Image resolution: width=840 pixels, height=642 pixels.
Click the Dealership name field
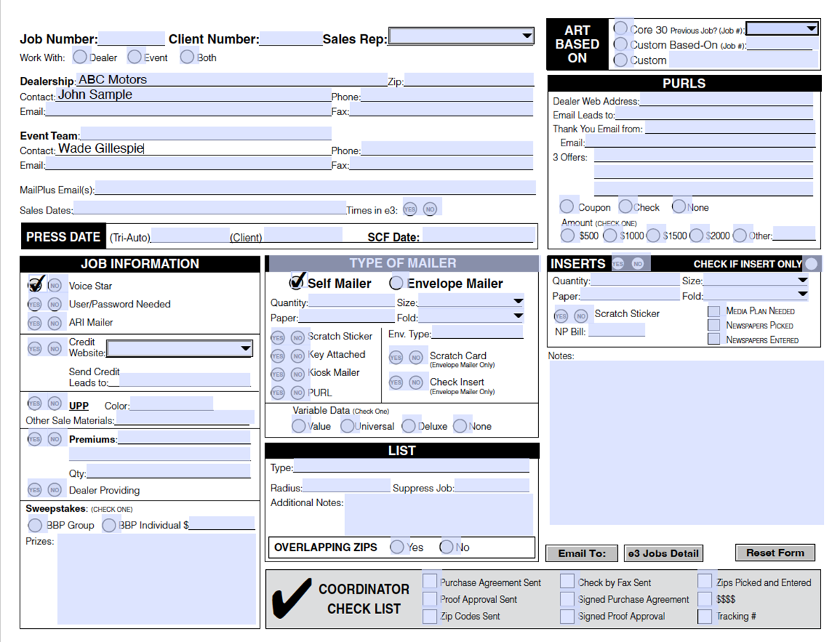pyautogui.click(x=231, y=80)
